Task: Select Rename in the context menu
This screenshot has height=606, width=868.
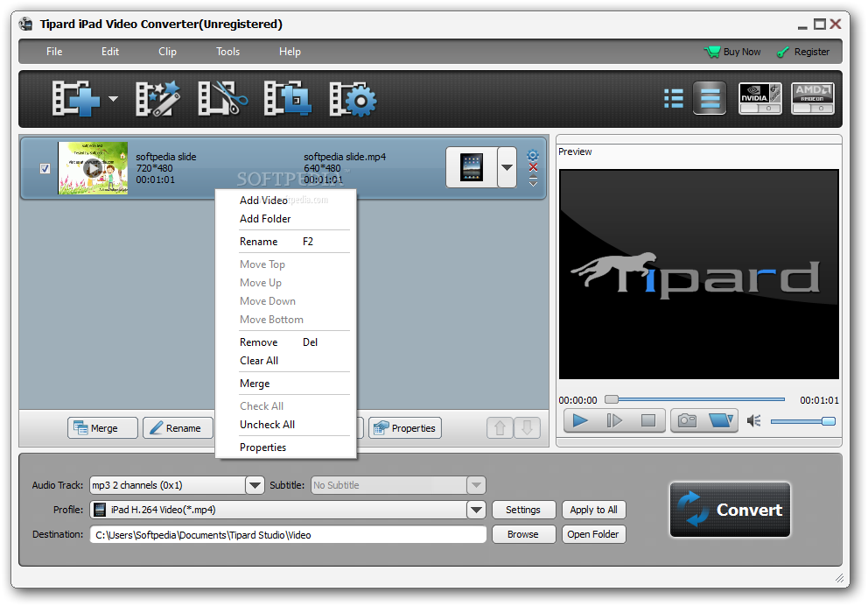Action: (285, 242)
